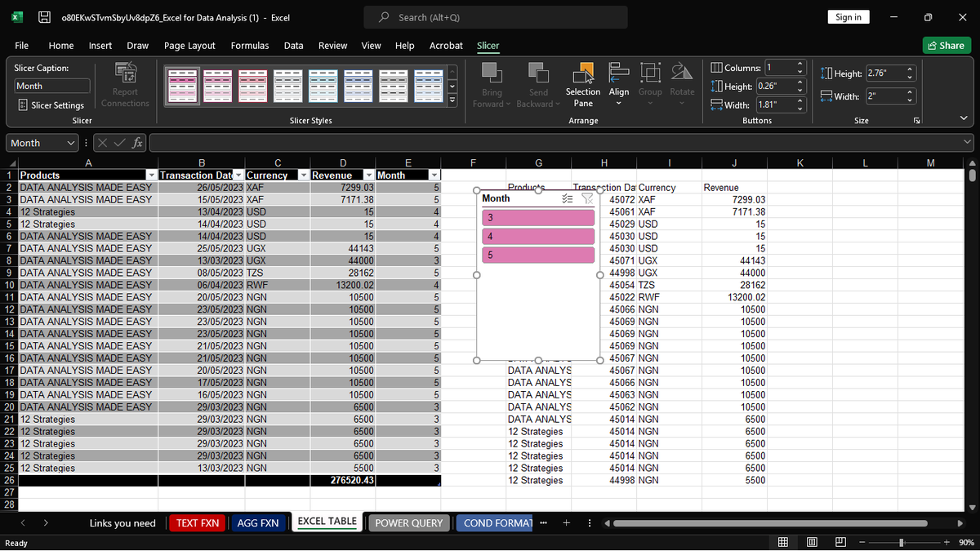The width and height of the screenshot is (980, 551).
Task: Toggle slicer item 4
Action: (538, 237)
